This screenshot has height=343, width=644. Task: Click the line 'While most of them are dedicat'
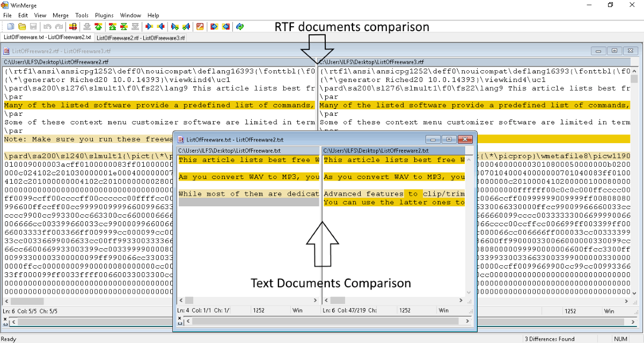[x=249, y=194]
